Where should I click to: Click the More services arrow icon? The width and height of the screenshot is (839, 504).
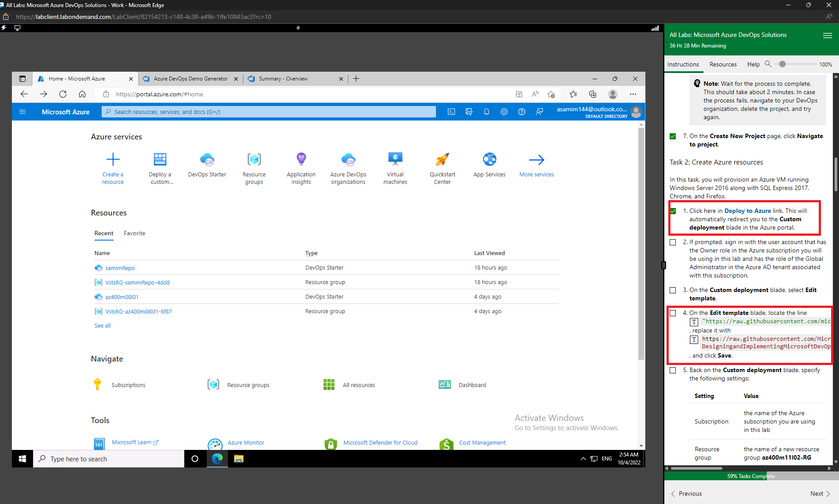tap(536, 160)
